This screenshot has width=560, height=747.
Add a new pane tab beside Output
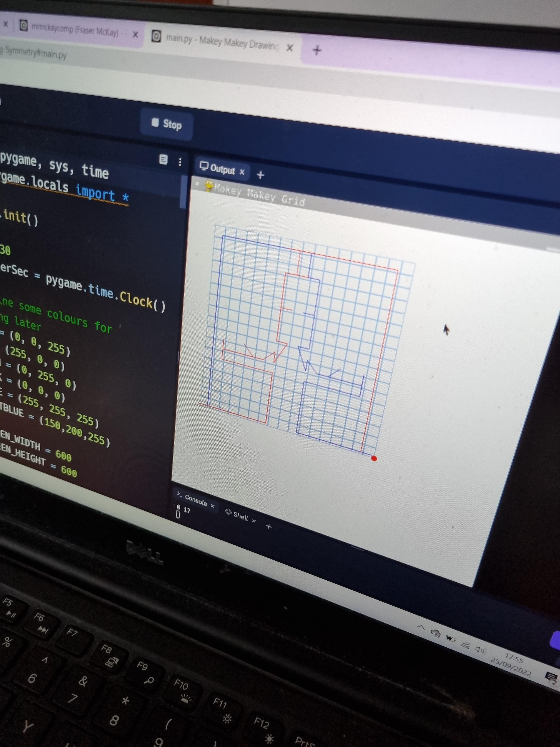click(x=260, y=175)
